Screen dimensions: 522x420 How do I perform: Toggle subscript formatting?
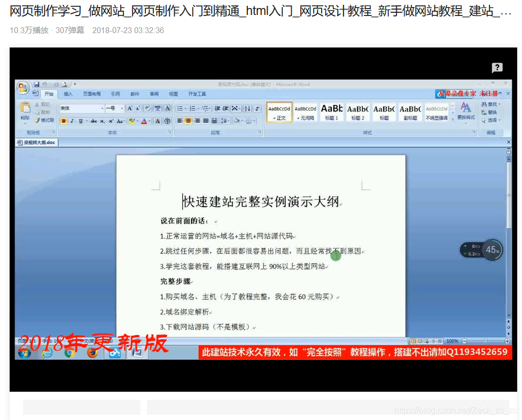pos(104,121)
